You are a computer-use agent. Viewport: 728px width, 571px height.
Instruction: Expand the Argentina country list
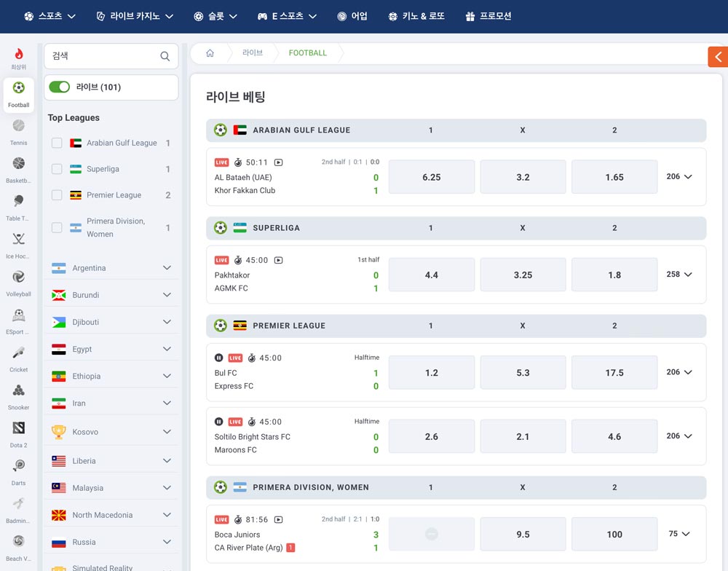(x=167, y=267)
